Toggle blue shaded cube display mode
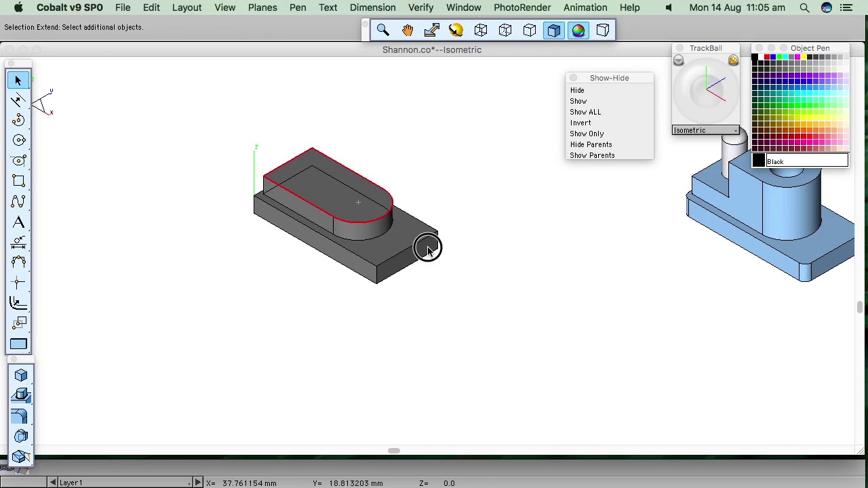Image resolution: width=868 pixels, height=488 pixels. coord(554,30)
